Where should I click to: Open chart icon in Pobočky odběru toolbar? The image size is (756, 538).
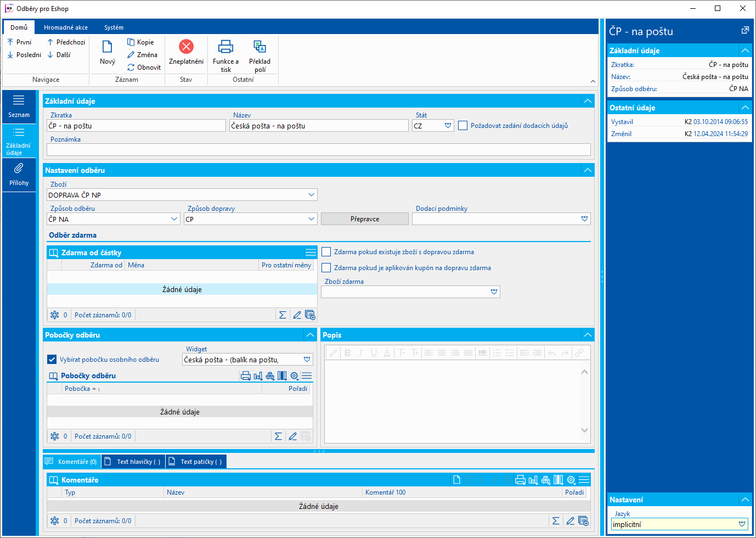[258, 376]
